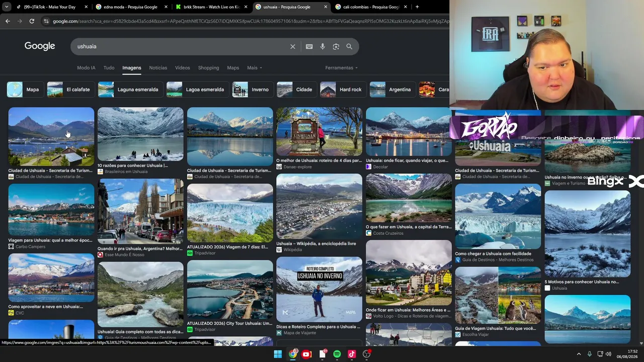Expand the Ferramentas dropdown
Image resolution: width=644 pixels, height=362 pixels.
click(341, 68)
